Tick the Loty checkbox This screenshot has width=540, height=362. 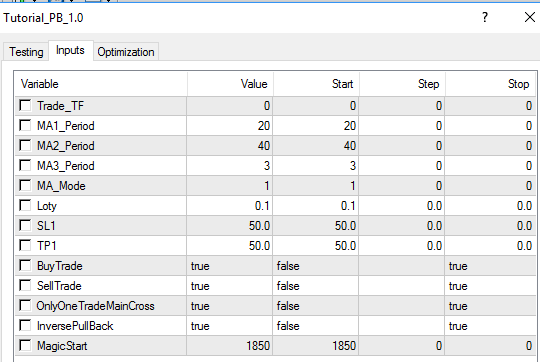[x=25, y=205]
